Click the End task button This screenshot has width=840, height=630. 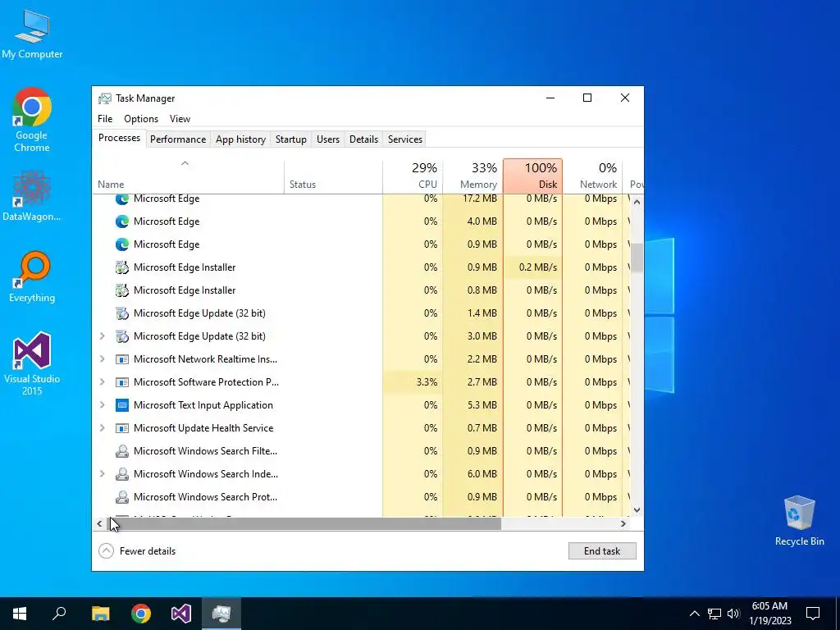pyautogui.click(x=602, y=551)
